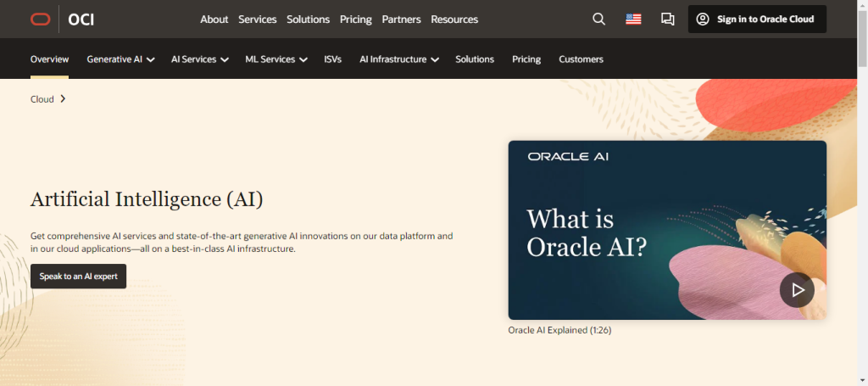Open the Customers tab
Image resolution: width=868 pixels, height=386 pixels.
tap(581, 59)
